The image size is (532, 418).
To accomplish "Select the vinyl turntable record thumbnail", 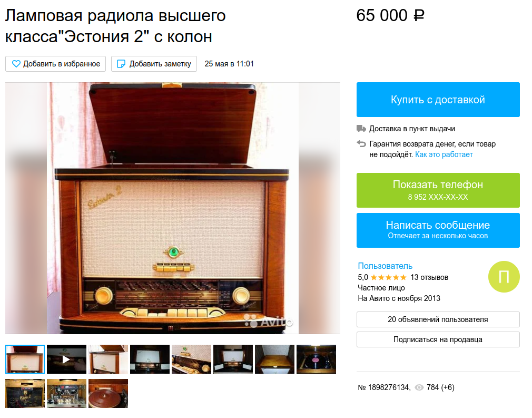I will click(316, 359).
